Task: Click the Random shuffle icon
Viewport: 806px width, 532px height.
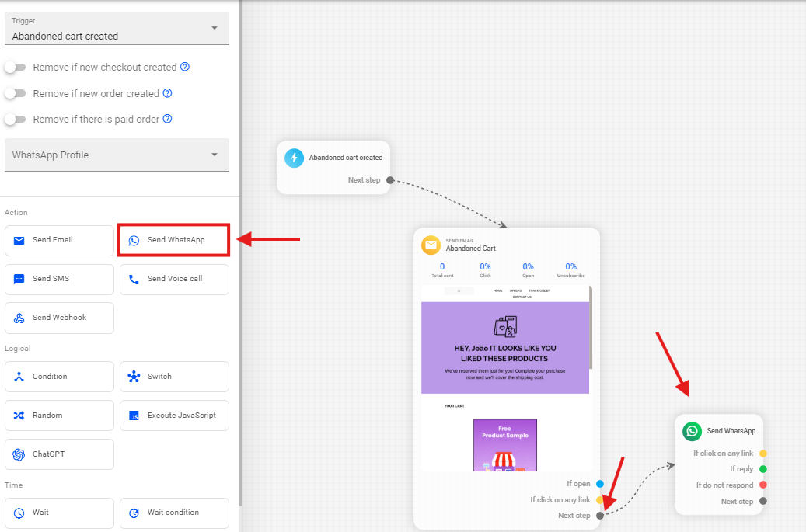Action: click(x=19, y=416)
